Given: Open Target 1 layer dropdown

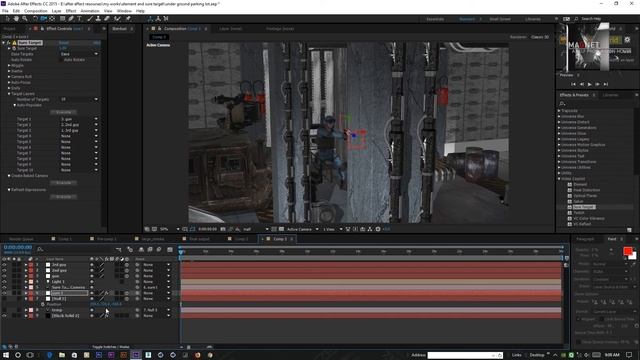Looking at the screenshot, I should 80,119.
